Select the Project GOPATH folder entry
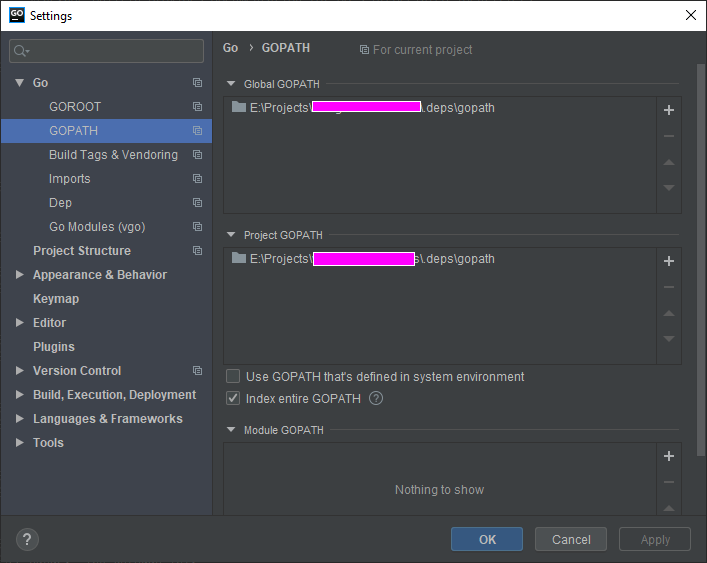This screenshot has width=707, height=563. click(440, 259)
